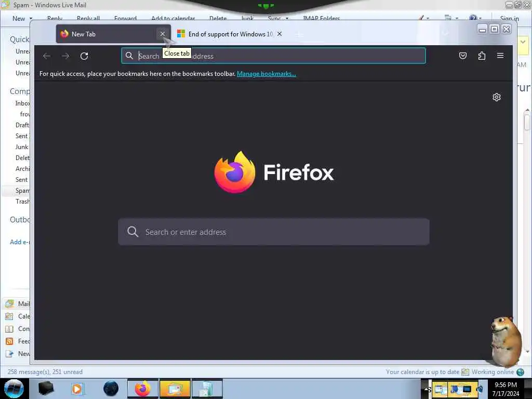Click 258 message(s), 251 unread status text
Viewport: 532px width, 399px height.
pyautogui.click(x=45, y=372)
